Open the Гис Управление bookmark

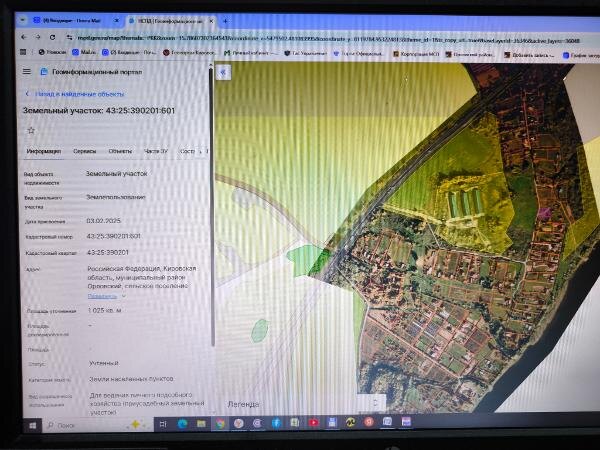[x=306, y=53]
